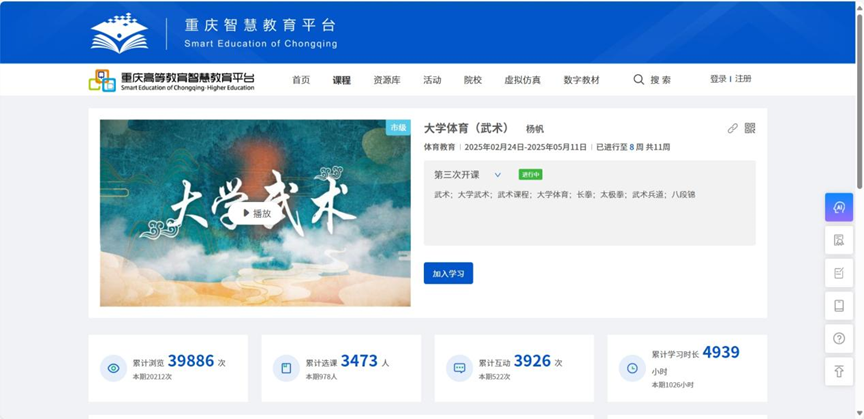Open the notes edit icon in sidebar

tap(839, 273)
